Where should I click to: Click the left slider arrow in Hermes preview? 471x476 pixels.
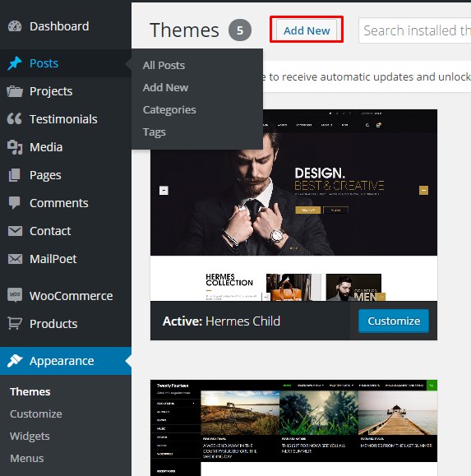pos(164,191)
